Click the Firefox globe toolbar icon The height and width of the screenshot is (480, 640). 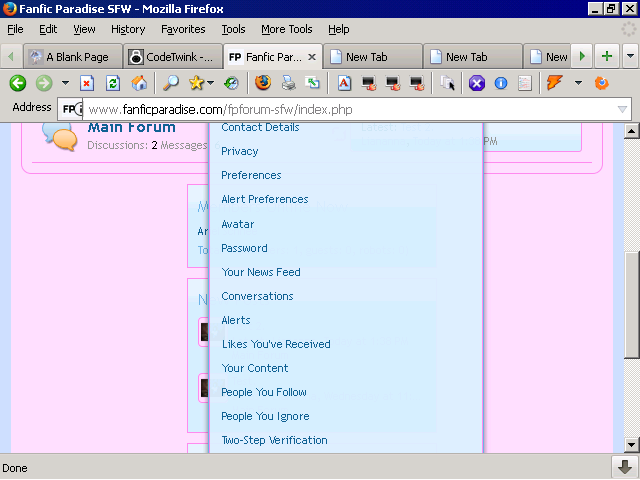coord(263,83)
